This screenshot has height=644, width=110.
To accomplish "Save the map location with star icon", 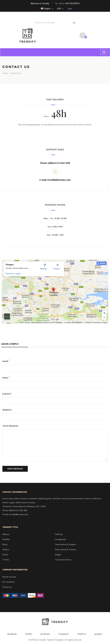I will (57, 265).
